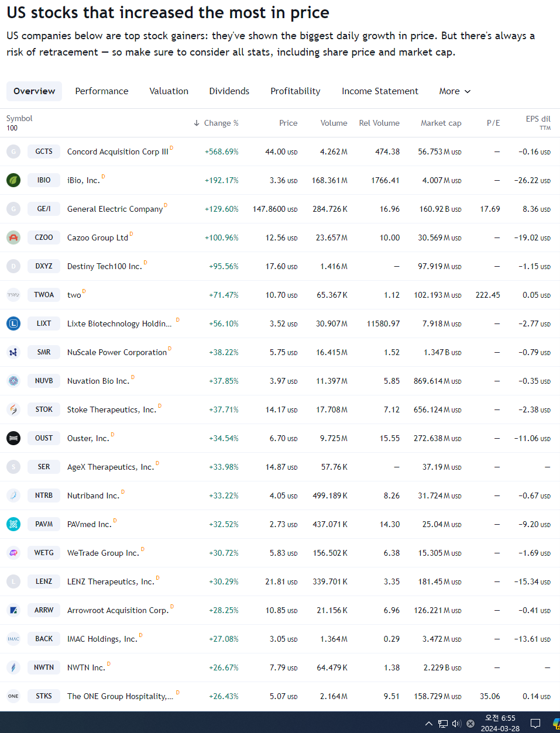This screenshot has width=560, height=733.
Task: Sort by Price column header
Action: pyautogui.click(x=288, y=123)
